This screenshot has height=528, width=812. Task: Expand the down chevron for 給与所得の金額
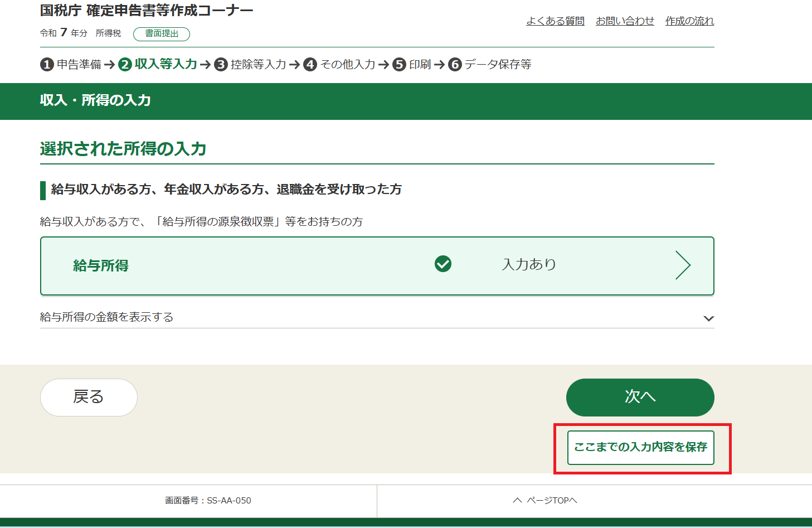708,318
